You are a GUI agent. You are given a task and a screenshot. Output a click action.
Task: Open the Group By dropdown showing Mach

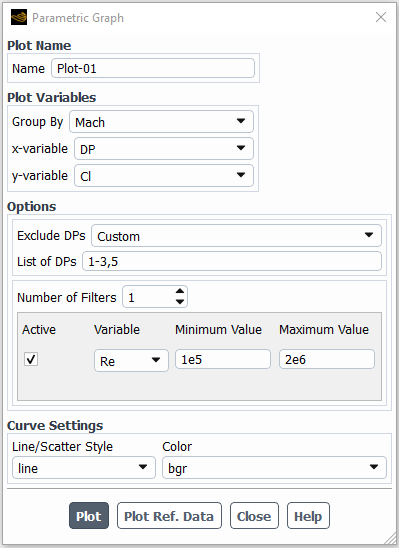point(161,122)
